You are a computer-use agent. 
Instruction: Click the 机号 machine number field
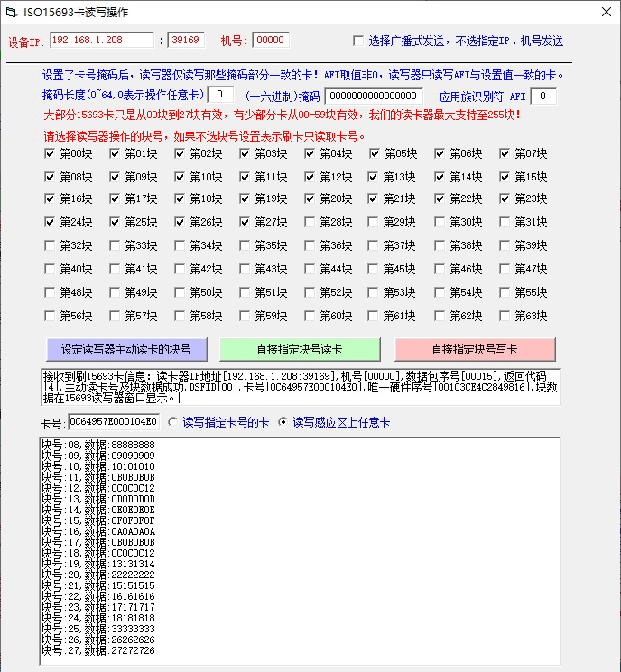click(270, 40)
